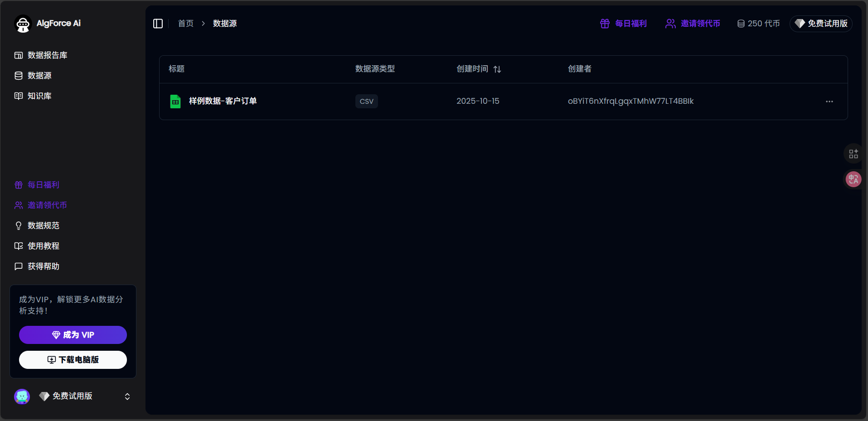This screenshot has height=421, width=868.
Task: Open the floating apps grid icon
Action: [853, 154]
